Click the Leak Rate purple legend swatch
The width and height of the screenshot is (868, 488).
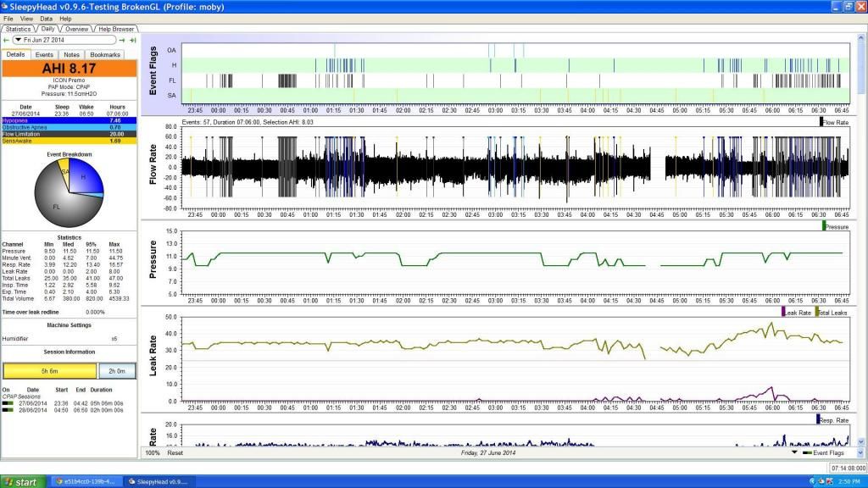tap(782, 312)
